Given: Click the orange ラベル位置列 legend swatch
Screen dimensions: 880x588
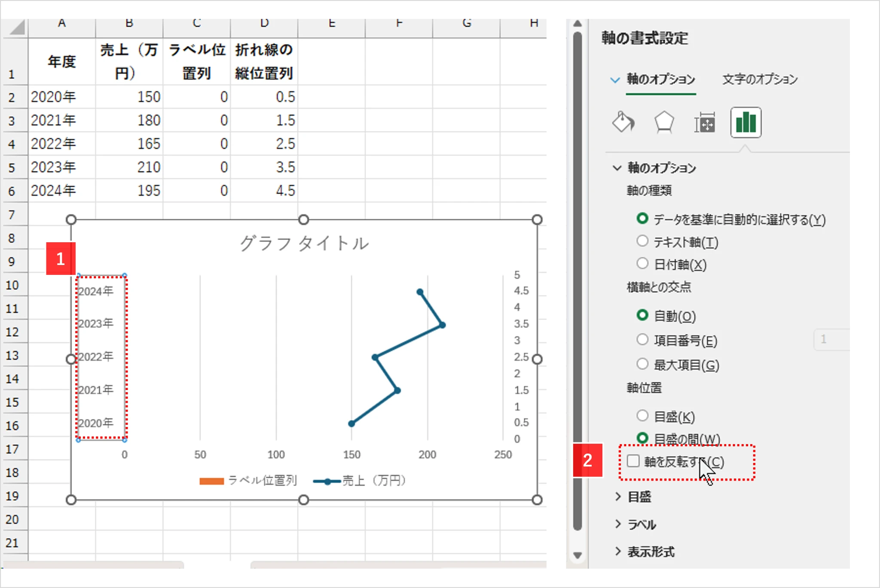Looking at the screenshot, I should 211,481.
